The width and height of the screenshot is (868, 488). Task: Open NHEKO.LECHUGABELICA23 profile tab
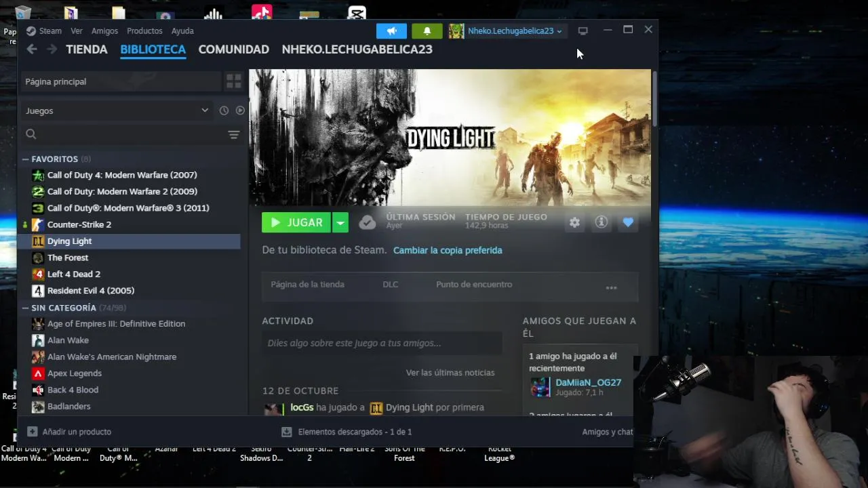[357, 49]
